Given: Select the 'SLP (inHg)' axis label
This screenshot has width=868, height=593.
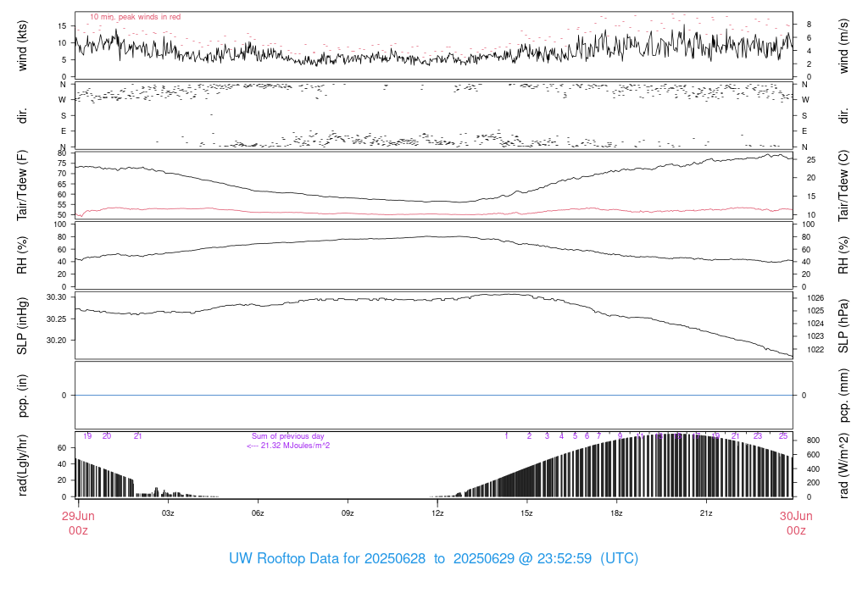Looking at the screenshot, I should tap(23, 325).
